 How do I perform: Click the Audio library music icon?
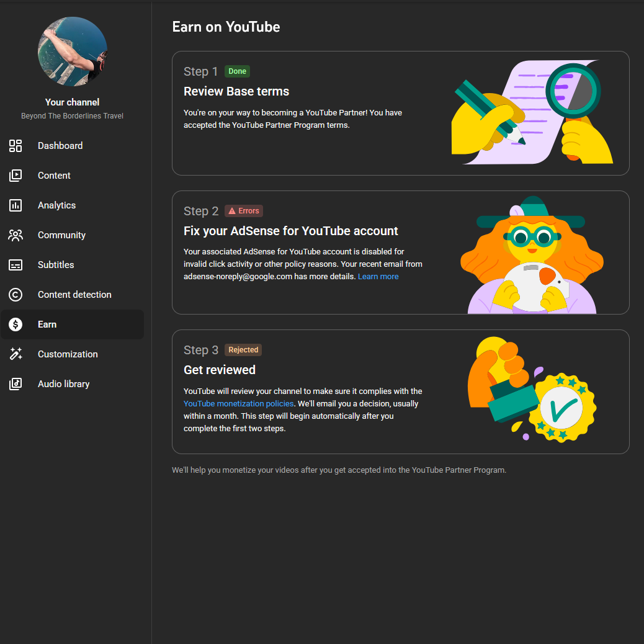point(16,384)
